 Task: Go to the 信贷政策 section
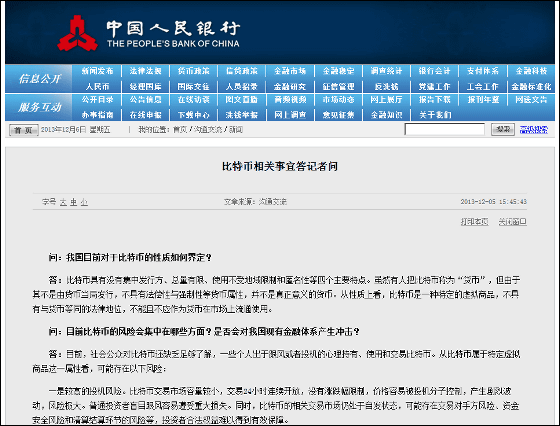coord(242,71)
